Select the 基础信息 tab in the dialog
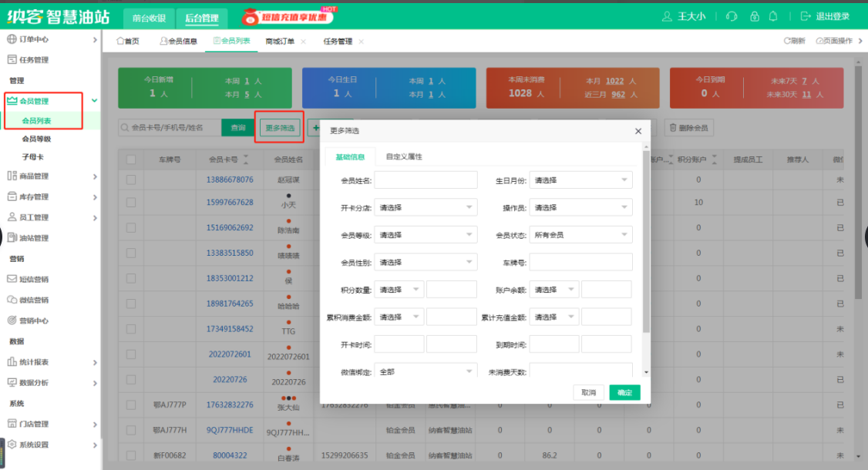The image size is (868, 470). [351, 157]
